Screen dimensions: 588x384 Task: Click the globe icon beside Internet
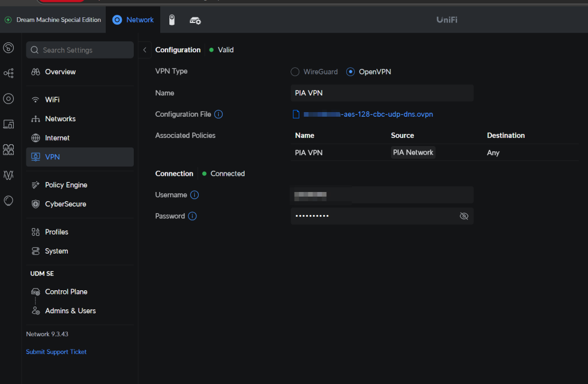pyautogui.click(x=36, y=138)
